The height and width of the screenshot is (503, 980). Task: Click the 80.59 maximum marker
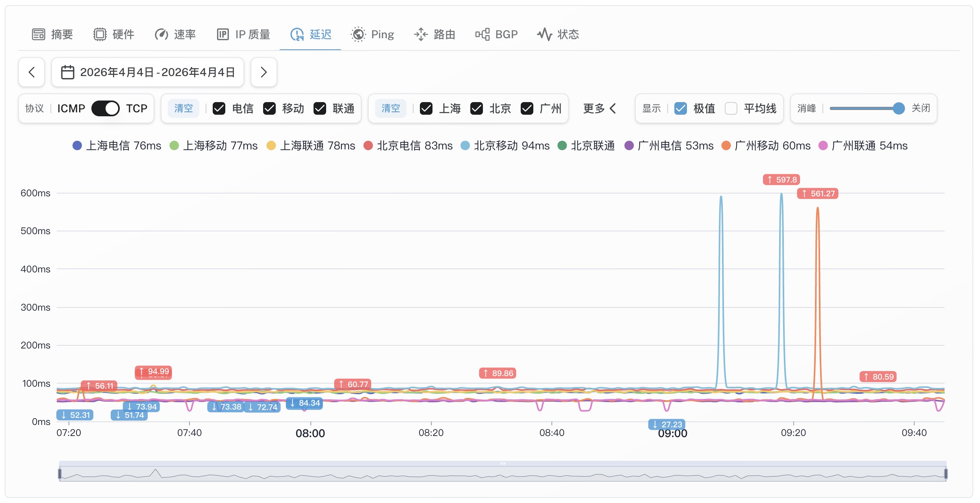(878, 377)
